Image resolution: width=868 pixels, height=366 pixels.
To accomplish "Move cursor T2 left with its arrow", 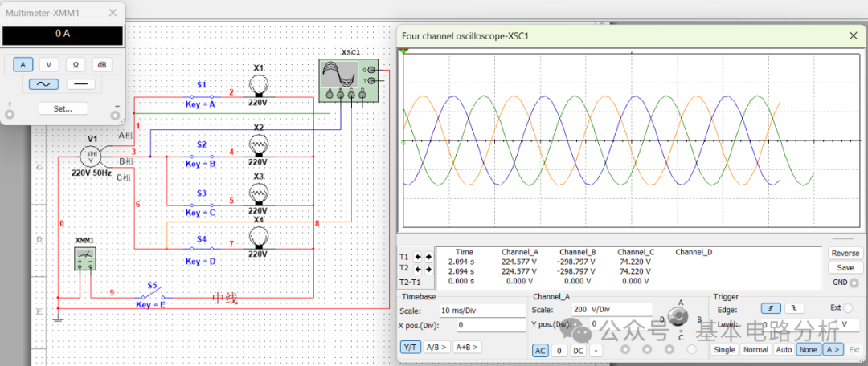I will coord(419,270).
